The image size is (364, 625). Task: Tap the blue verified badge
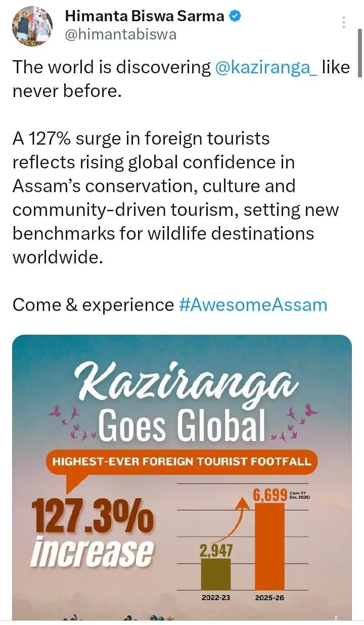(x=235, y=16)
